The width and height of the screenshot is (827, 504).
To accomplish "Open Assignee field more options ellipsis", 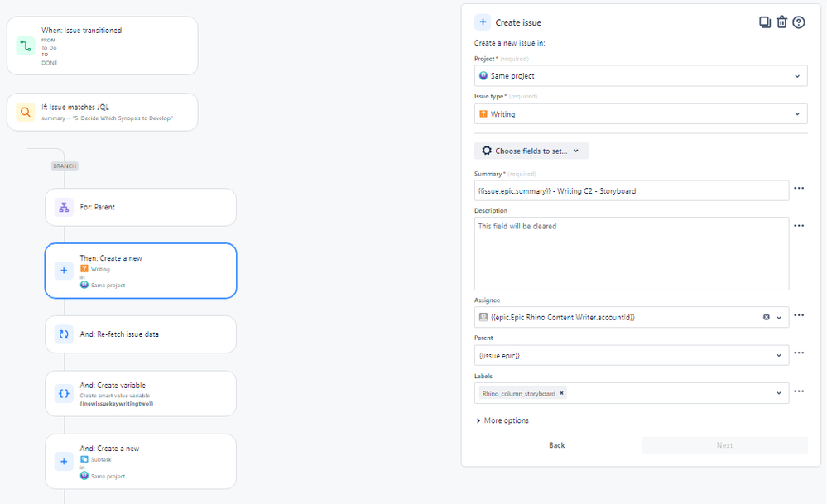I will point(799,315).
